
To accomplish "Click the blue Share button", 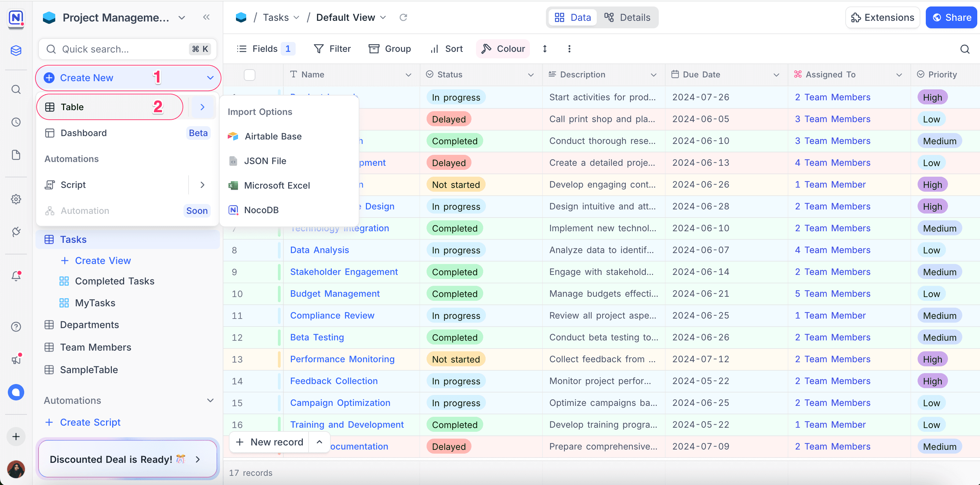I will tap(951, 17).
